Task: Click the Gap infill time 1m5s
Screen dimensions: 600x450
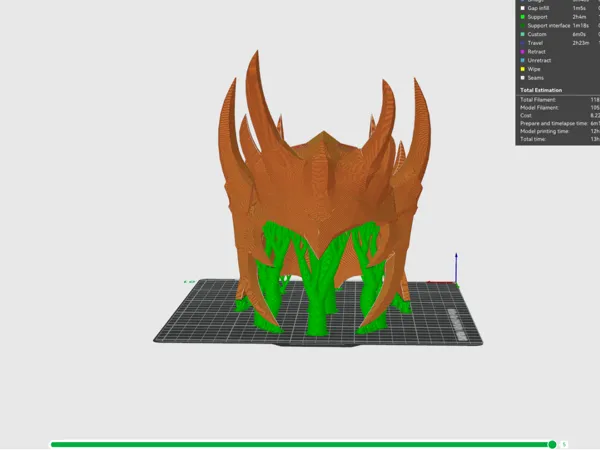Action: coord(579,8)
